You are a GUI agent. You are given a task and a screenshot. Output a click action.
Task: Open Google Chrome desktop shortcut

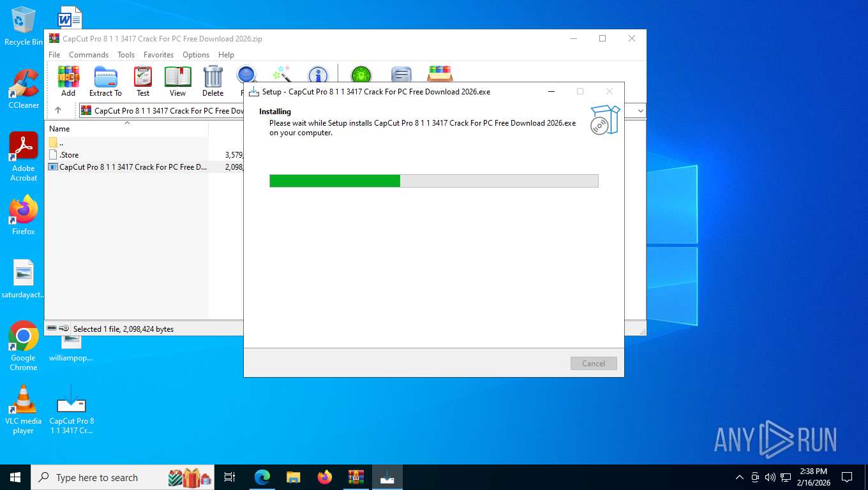(24, 346)
